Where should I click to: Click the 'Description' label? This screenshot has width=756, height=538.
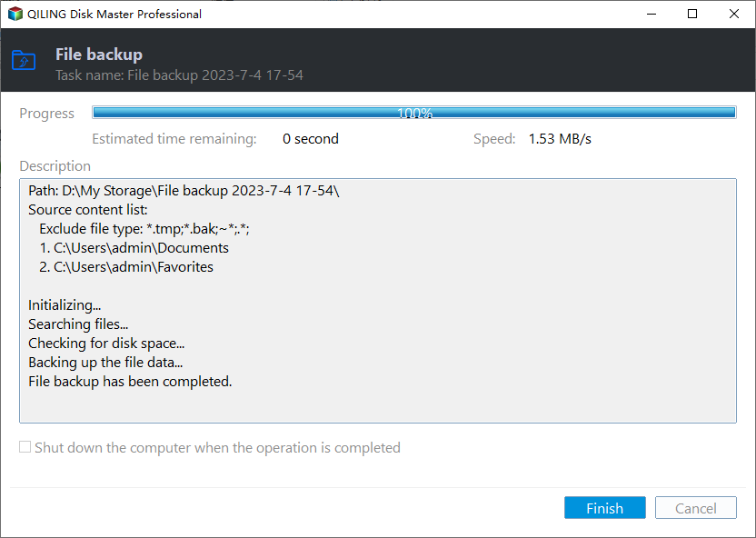pyautogui.click(x=55, y=165)
